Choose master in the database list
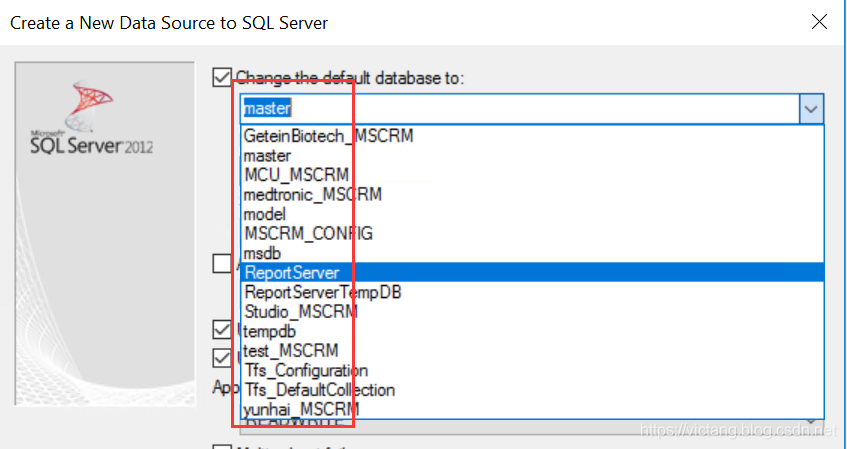This screenshot has width=847, height=449. [532, 156]
